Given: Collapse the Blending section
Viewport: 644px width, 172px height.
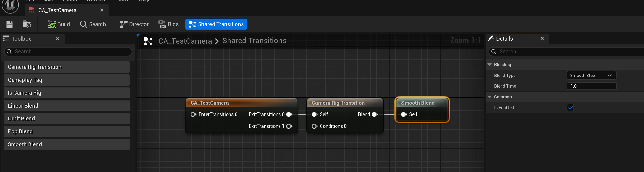Looking at the screenshot, I should [x=489, y=65].
